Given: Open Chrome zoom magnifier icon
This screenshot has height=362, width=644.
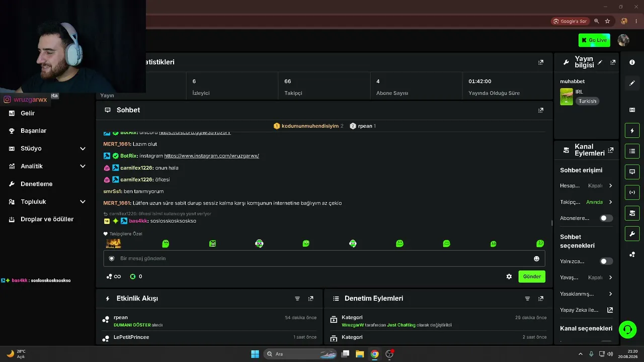Looking at the screenshot, I should pos(597,21).
